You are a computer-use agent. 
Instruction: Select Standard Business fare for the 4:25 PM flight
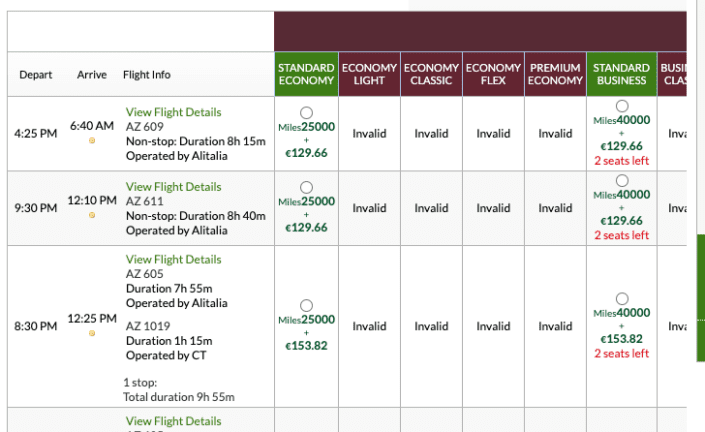tap(622, 105)
